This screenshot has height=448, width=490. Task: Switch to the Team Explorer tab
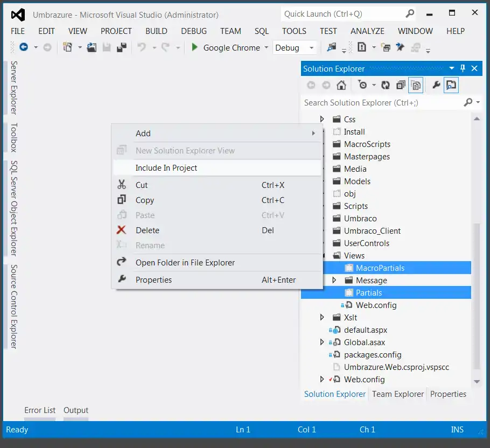397,394
